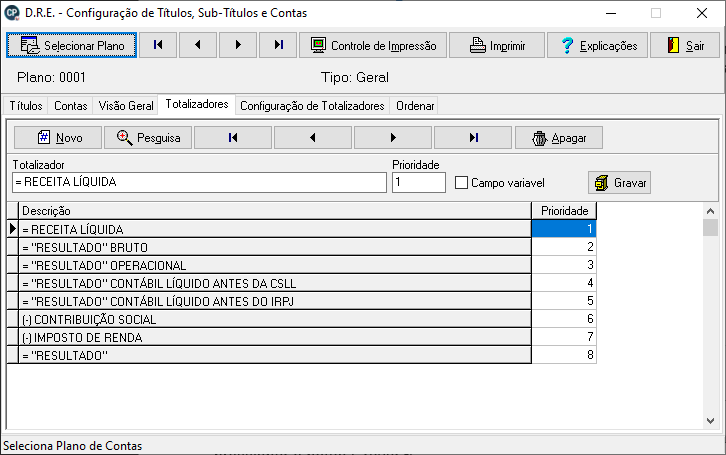The image size is (726, 455).
Task: Click scrollbar down arrow in grid
Action: [710, 421]
